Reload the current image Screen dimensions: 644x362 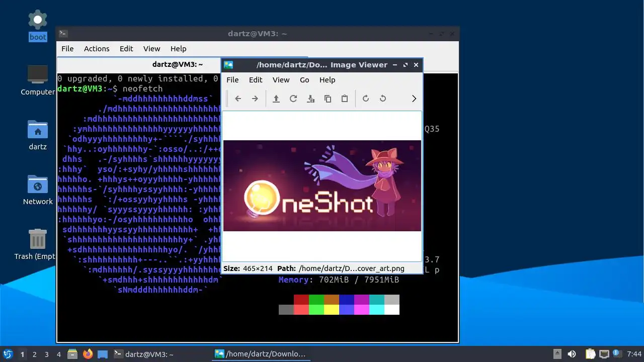coord(293,99)
